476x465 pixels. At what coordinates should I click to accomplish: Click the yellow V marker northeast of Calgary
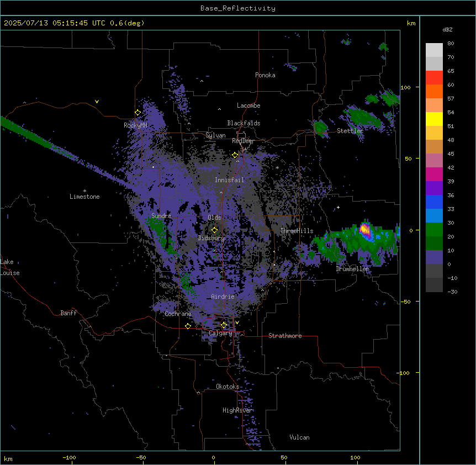coord(237,323)
